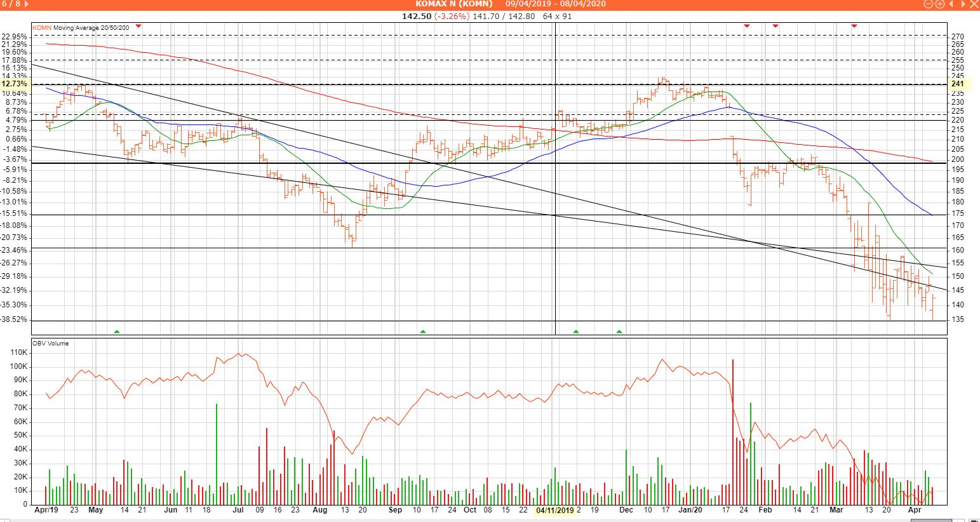Click the red triangle marker above March
This screenshot has width=980, height=522.
pyautogui.click(x=854, y=26)
